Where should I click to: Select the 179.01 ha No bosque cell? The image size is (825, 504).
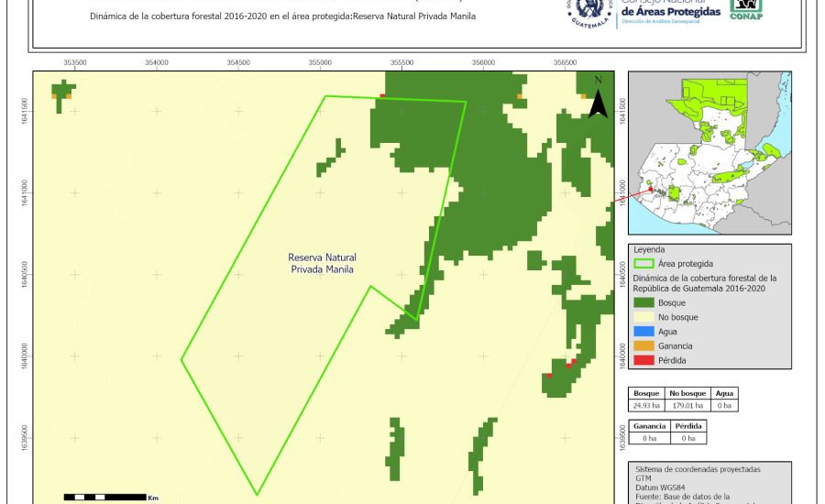tap(686, 405)
